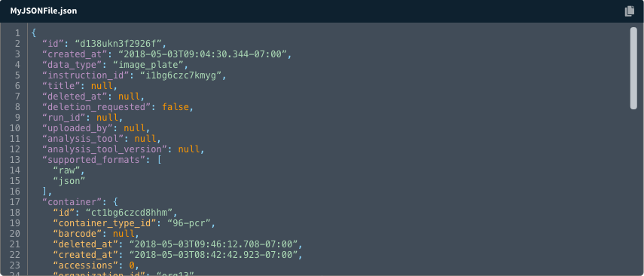Click the "json" format entry
The width and height of the screenshot is (644, 276).
(x=69, y=181)
